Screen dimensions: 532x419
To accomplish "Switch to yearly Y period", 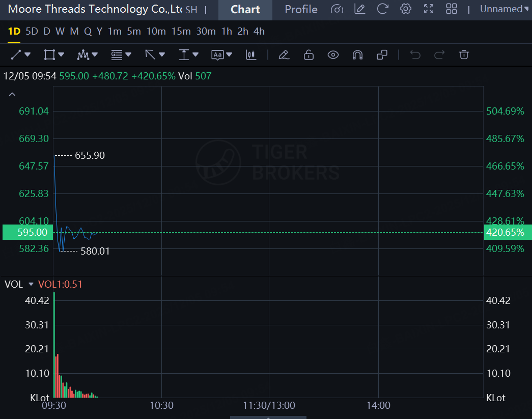I will [x=99, y=32].
